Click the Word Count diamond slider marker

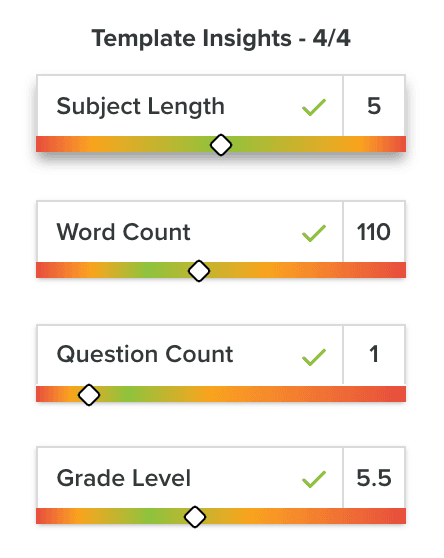[199, 271]
